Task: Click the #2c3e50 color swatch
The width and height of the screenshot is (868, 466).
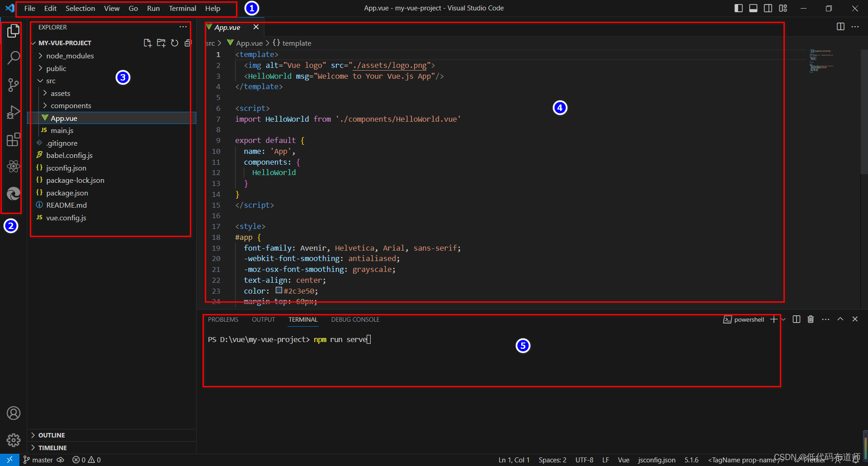Action: (279, 290)
